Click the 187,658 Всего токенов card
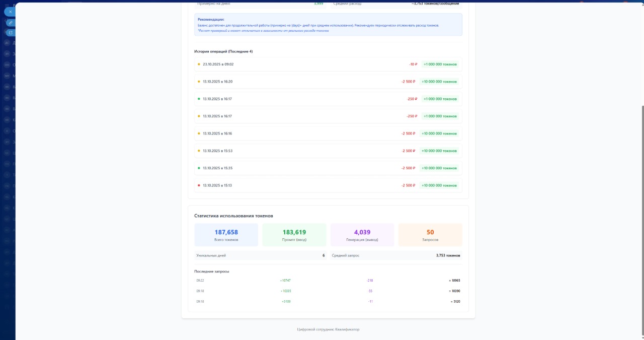644x340 pixels. (x=226, y=235)
